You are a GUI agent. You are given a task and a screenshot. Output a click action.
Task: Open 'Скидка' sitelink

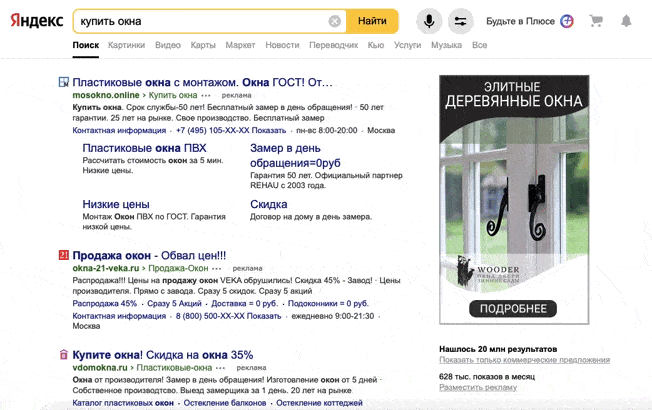pos(269,204)
